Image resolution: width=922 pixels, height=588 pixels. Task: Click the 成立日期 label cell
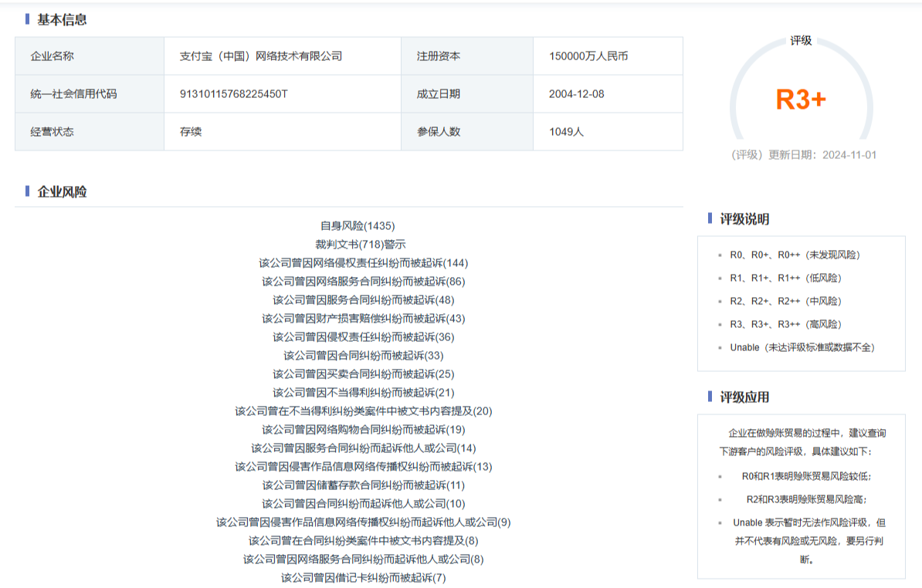[x=467, y=94]
